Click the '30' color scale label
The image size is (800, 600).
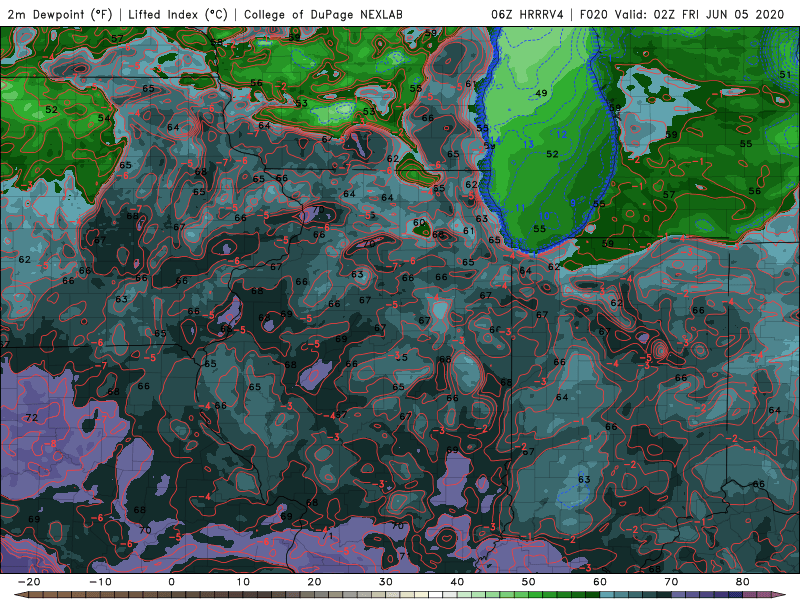386,582
